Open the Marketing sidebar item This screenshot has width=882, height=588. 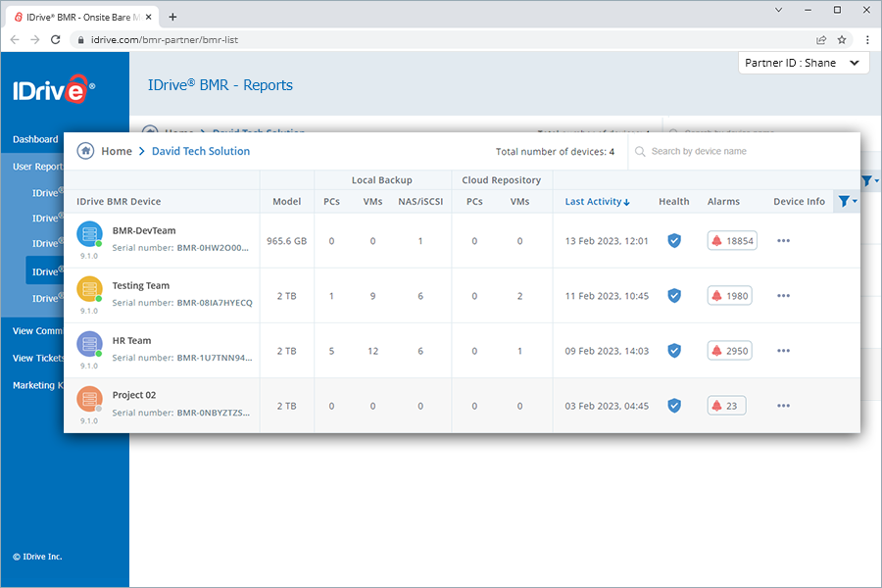pyautogui.click(x=37, y=385)
